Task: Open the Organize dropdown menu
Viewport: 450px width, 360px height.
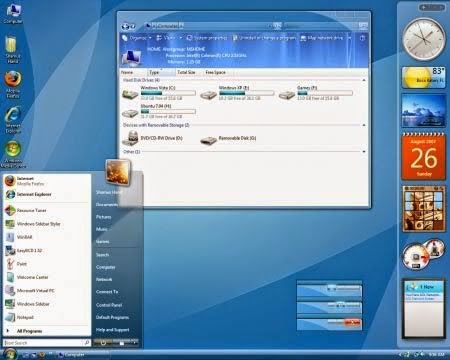Action: click(x=137, y=38)
